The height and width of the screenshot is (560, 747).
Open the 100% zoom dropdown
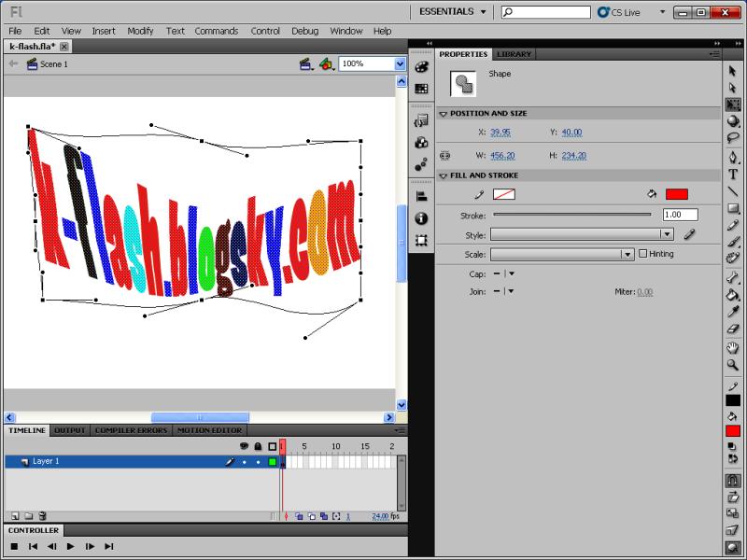(400, 63)
